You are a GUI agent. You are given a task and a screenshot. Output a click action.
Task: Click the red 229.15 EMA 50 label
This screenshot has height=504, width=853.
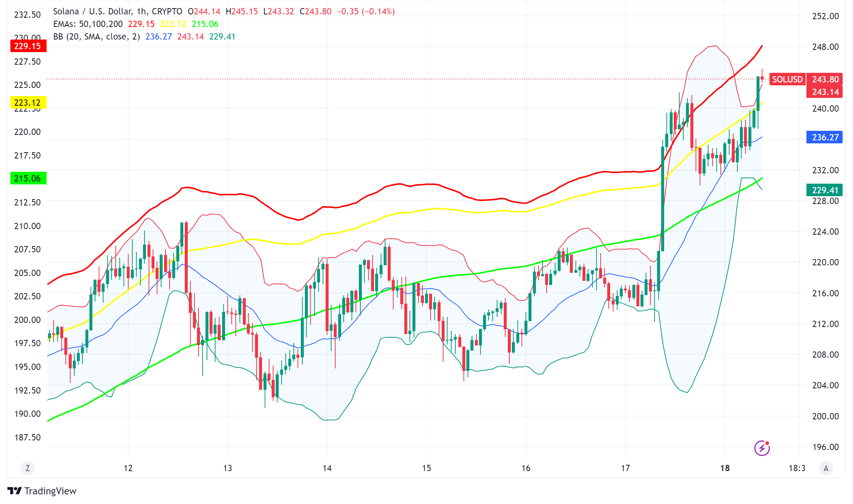pos(28,46)
